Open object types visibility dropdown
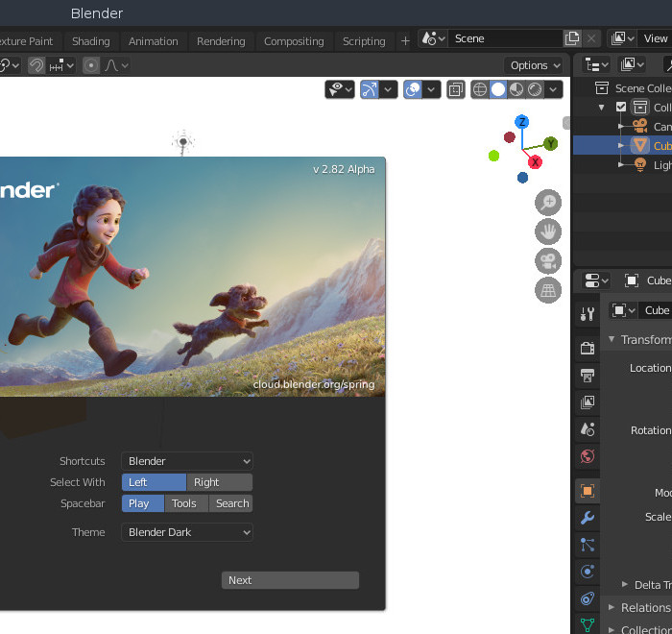 pyautogui.click(x=340, y=89)
